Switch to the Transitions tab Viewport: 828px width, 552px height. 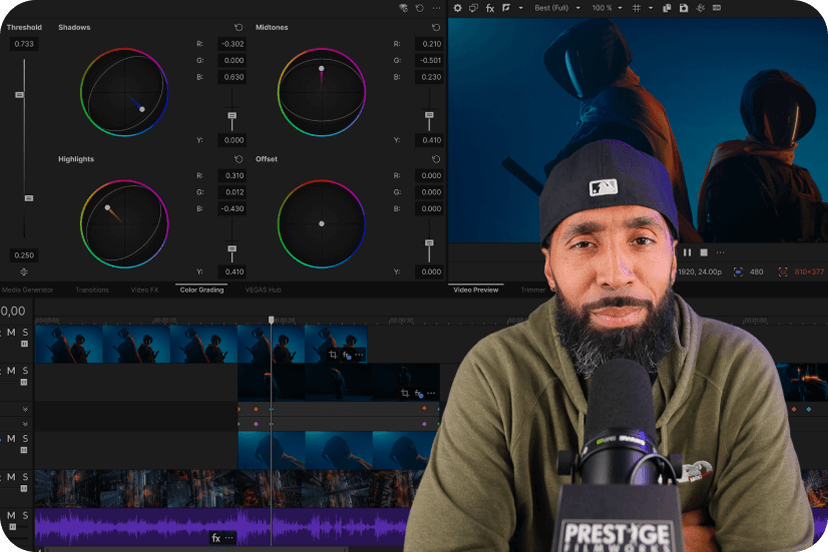click(x=92, y=290)
